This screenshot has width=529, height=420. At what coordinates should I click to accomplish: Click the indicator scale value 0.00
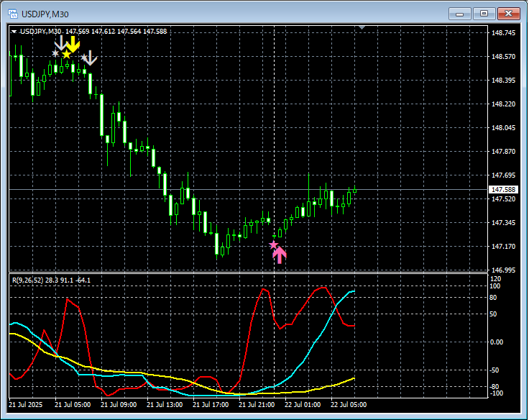(x=497, y=342)
